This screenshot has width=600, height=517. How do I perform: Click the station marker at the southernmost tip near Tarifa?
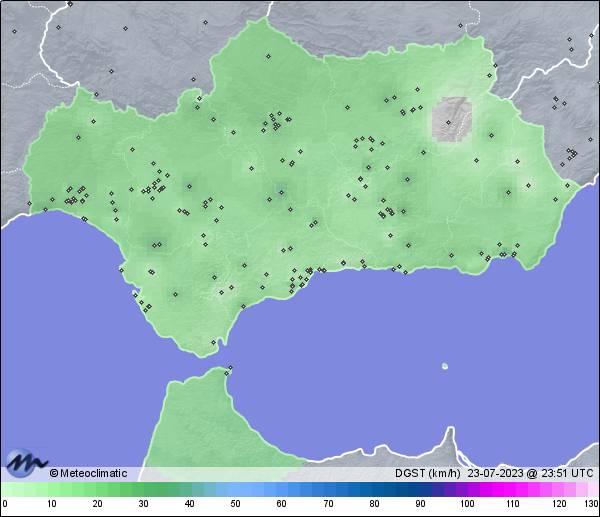point(214,342)
